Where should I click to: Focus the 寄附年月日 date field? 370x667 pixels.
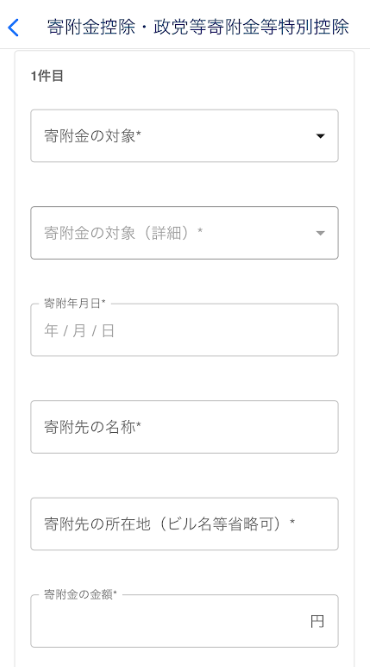pos(184,330)
